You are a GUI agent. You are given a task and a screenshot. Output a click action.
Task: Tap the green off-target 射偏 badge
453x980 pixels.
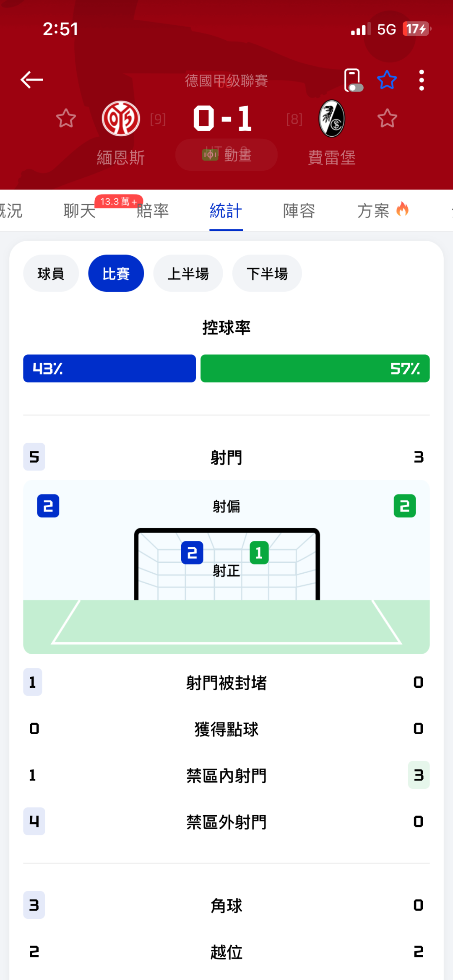pos(404,506)
